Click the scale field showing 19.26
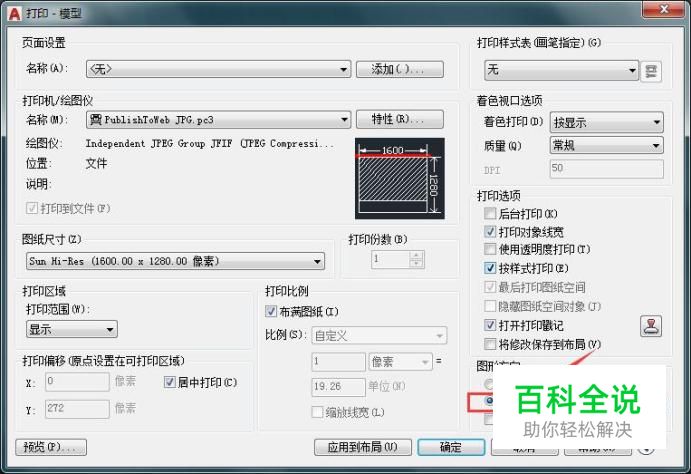Screen dimensions: 691x474 tap(338, 387)
